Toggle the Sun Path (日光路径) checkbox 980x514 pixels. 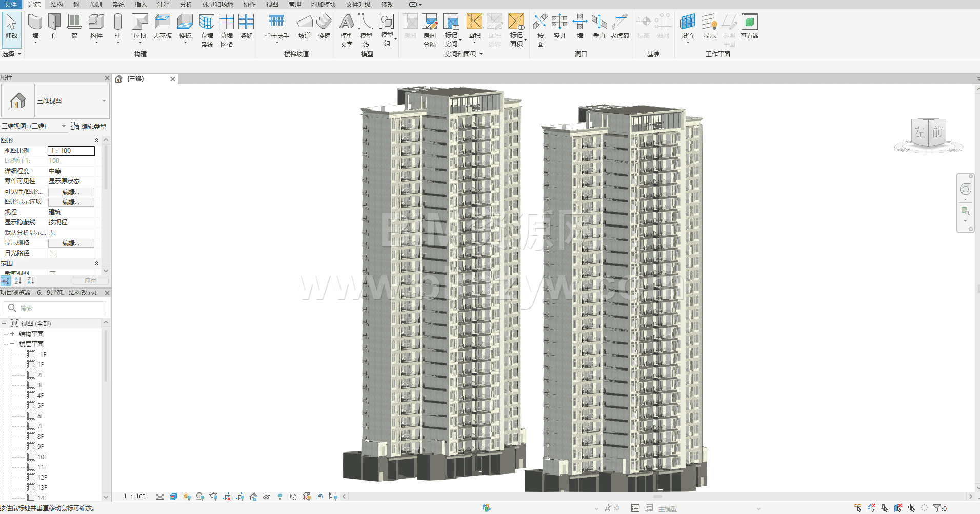52,253
